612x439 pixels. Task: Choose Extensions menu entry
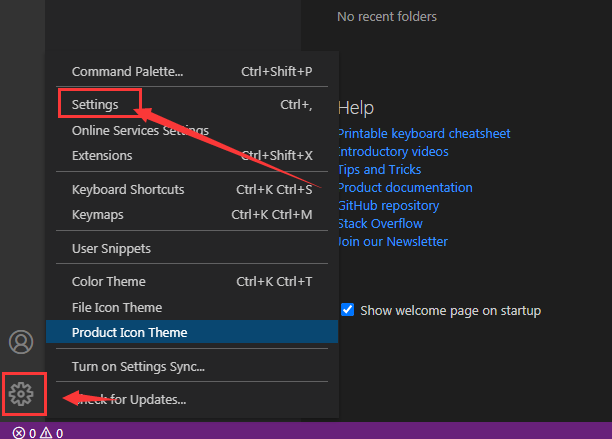point(102,155)
